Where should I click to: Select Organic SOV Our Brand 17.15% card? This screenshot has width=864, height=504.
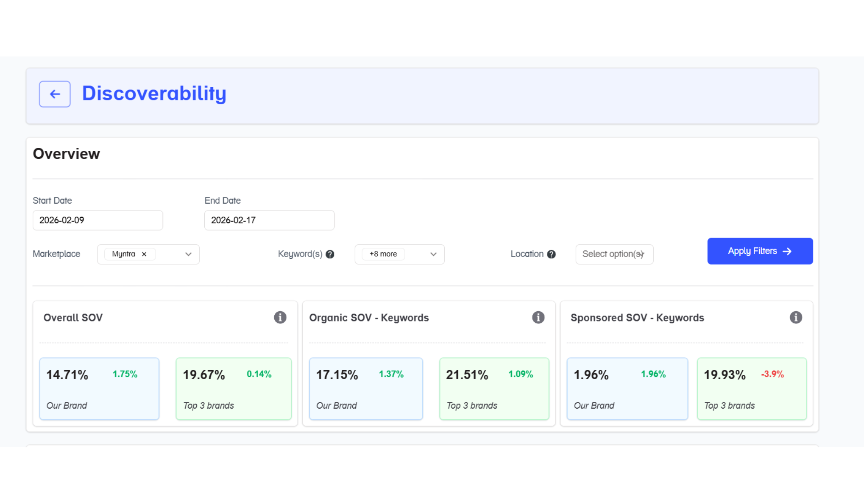tap(366, 389)
